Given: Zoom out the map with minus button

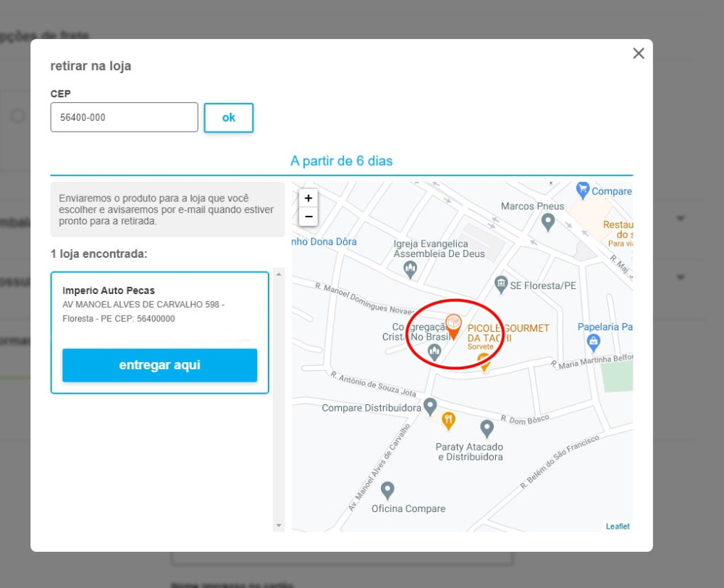Looking at the screenshot, I should tap(308, 217).
